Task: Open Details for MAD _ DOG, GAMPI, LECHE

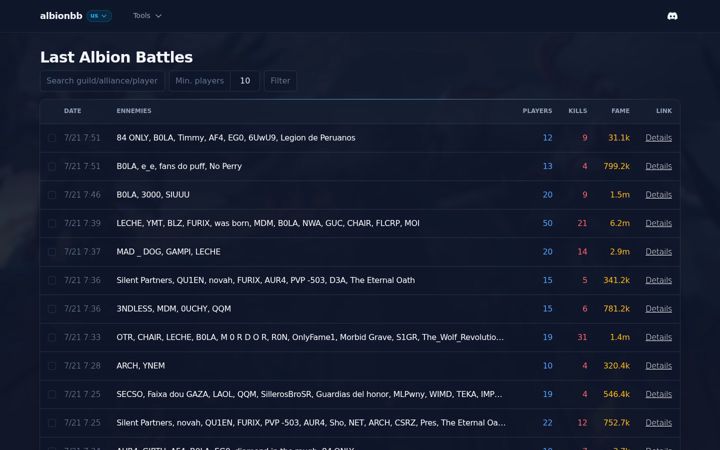Action: [658, 252]
